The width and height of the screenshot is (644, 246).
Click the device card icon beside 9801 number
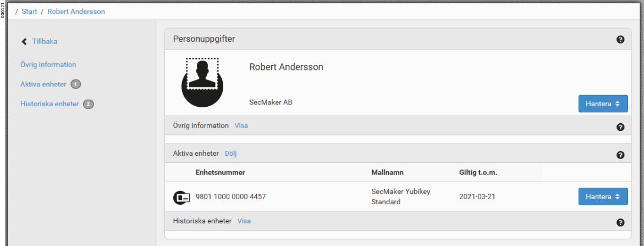click(x=181, y=197)
